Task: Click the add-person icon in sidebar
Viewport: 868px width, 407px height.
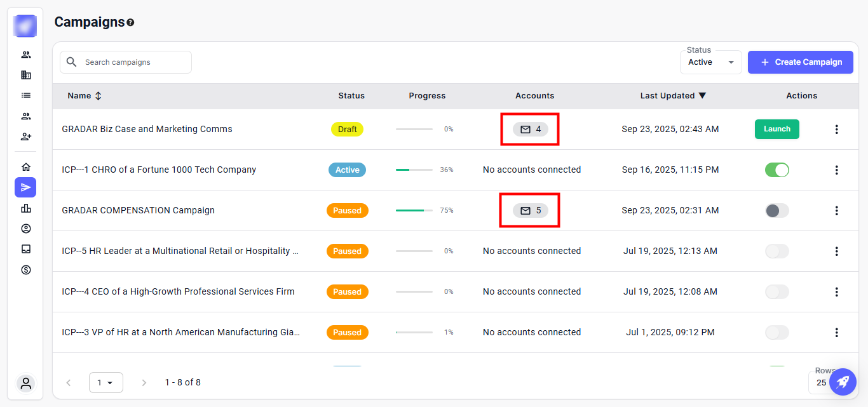Action: 25,137
